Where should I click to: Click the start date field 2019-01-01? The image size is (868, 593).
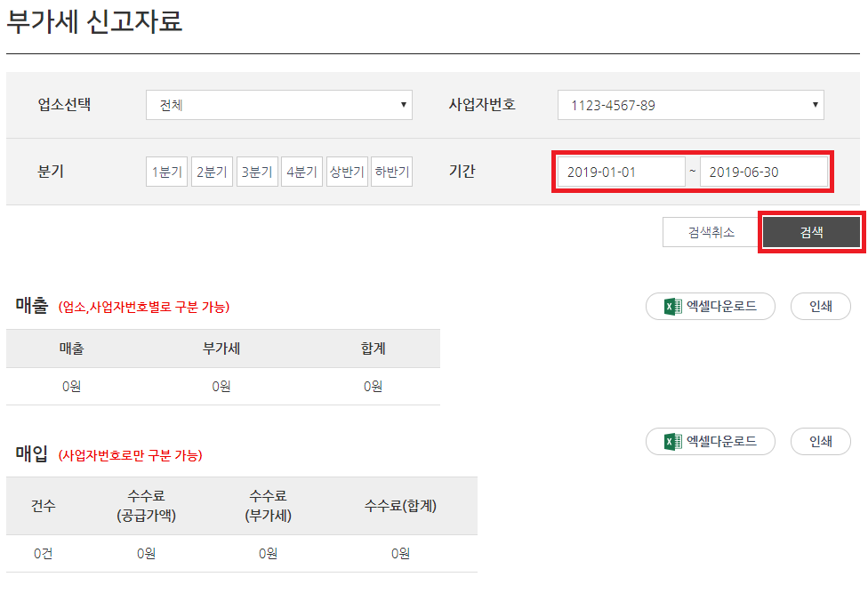click(621, 172)
